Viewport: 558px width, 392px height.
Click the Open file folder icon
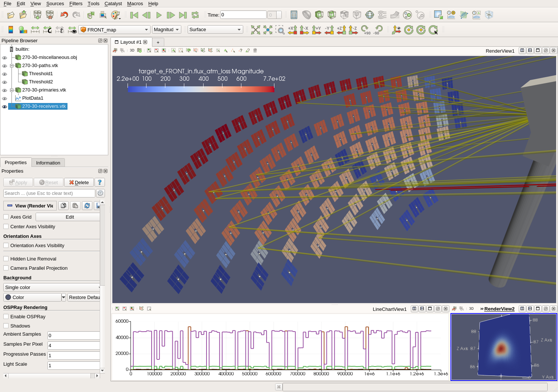[11, 15]
